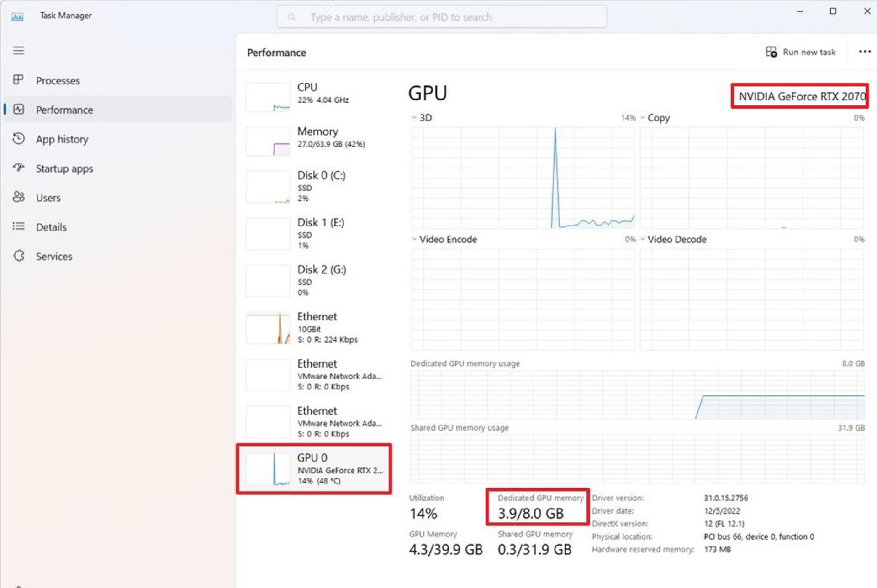Show the Details page
Screen dimensions: 877x588
click(118, 227)
